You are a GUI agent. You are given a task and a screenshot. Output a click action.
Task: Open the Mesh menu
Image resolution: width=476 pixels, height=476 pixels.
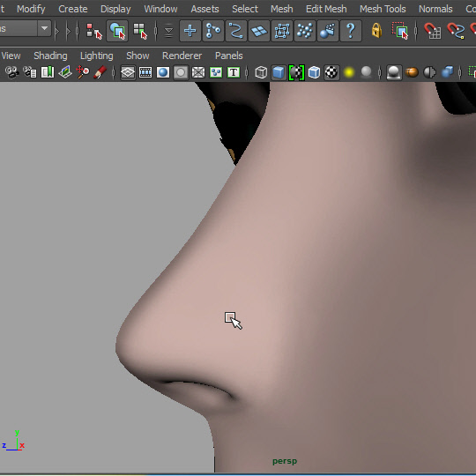(282, 9)
